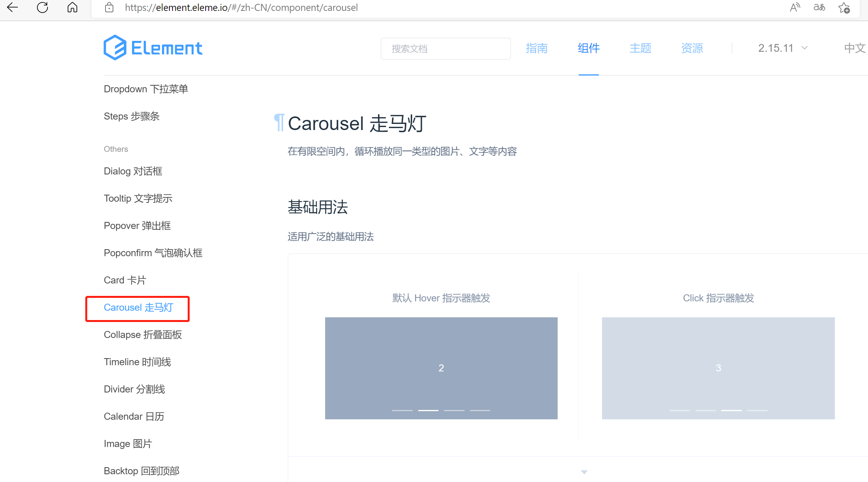Switch to the 主题 navigation tab

[x=640, y=48]
